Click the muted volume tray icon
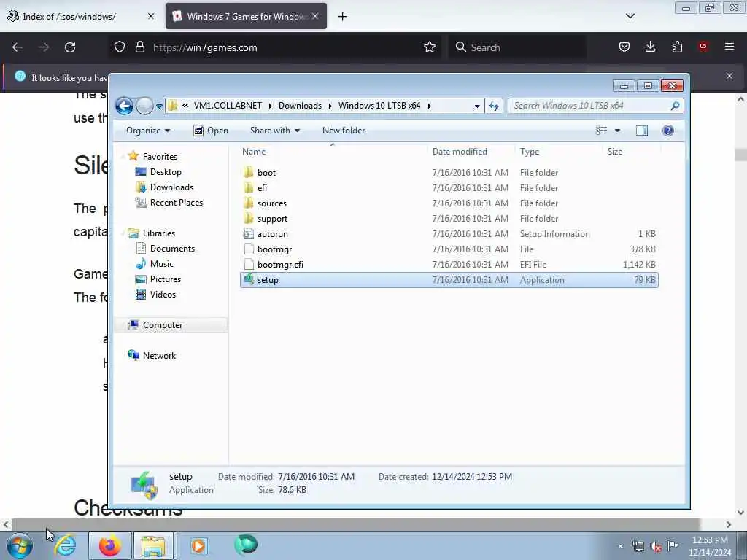This screenshot has width=747, height=560. pyautogui.click(x=656, y=547)
